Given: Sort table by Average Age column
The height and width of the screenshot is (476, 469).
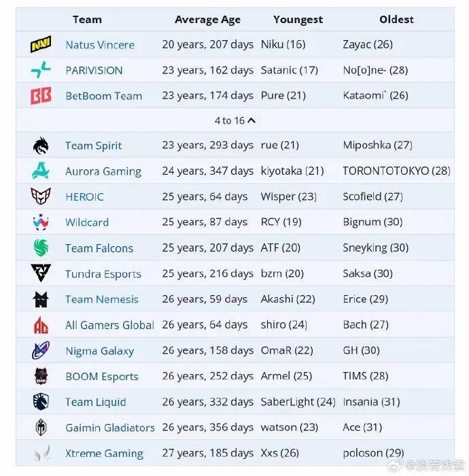Looking at the screenshot, I should coord(207,20).
